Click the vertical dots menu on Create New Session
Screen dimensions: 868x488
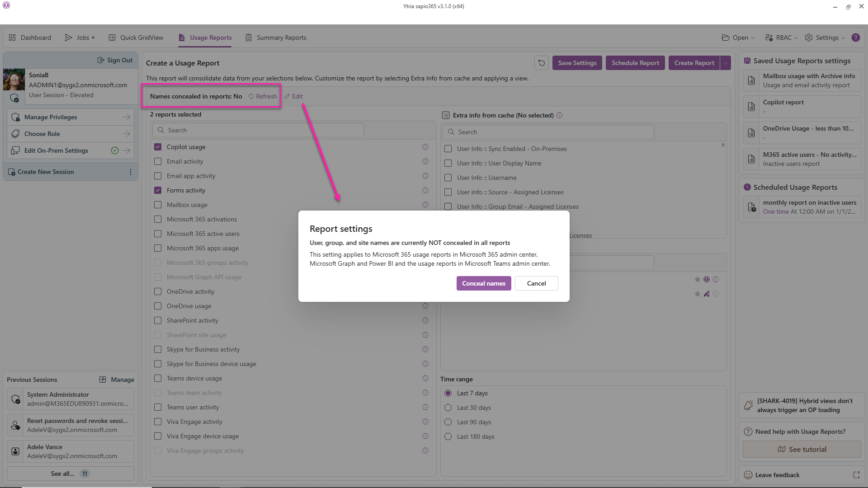131,172
